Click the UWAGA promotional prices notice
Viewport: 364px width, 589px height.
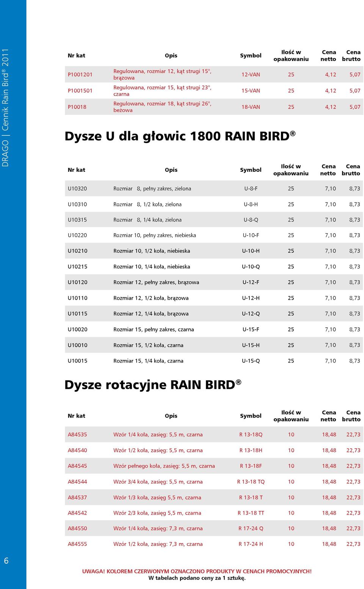click(x=197, y=571)
